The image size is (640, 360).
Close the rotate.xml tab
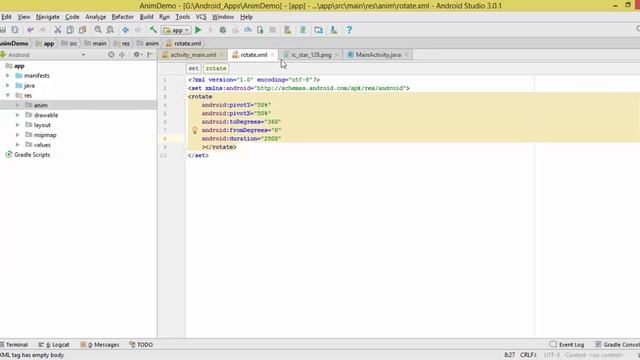[x=272, y=55]
